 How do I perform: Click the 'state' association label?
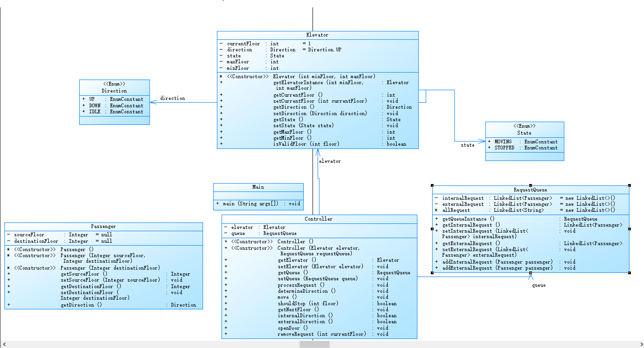[x=468, y=145]
